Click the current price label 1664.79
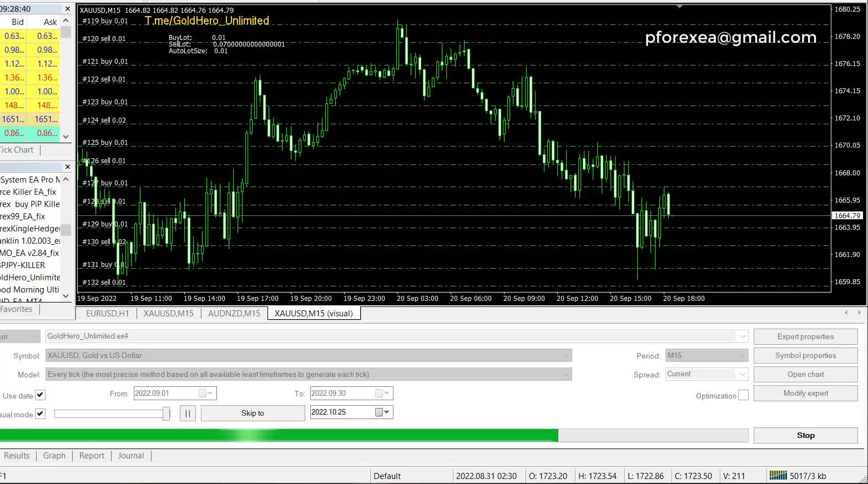868x484 pixels. point(847,215)
